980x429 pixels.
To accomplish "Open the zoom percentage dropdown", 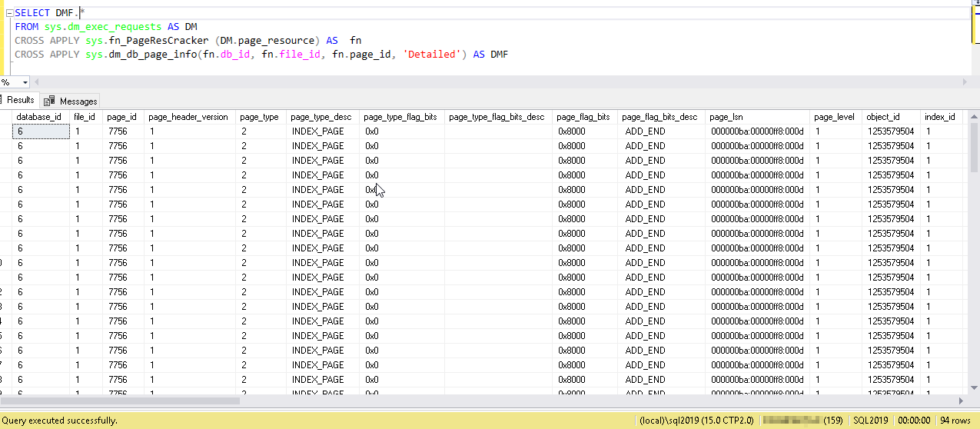I will (25, 82).
